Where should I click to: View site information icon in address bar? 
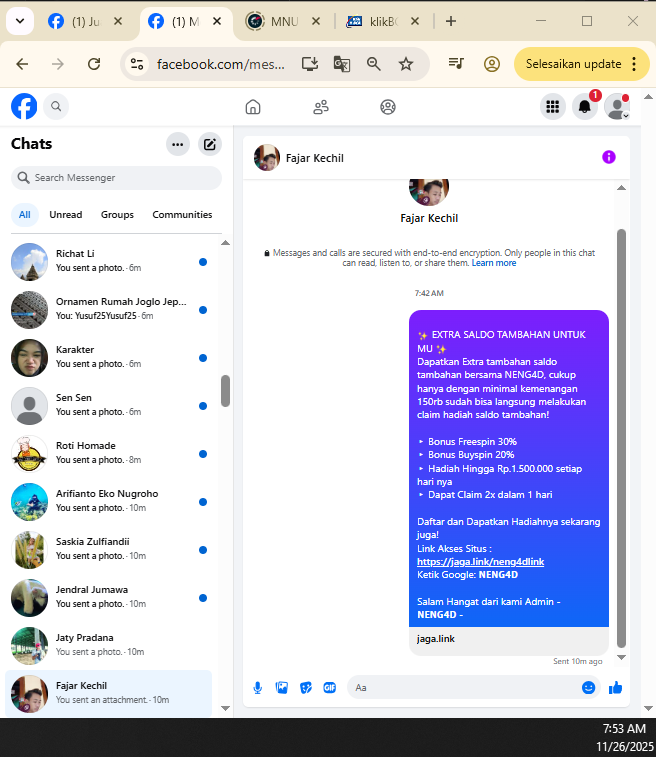[x=137, y=64]
